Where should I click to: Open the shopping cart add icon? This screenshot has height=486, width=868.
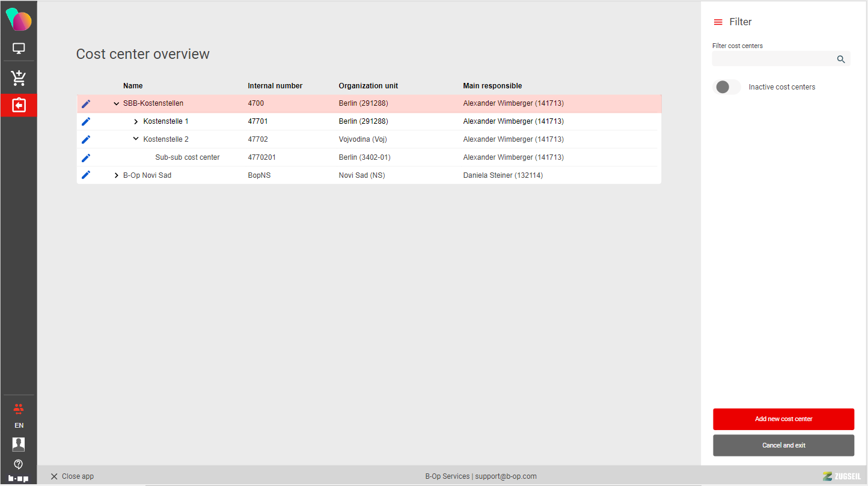tap(19, 77)
